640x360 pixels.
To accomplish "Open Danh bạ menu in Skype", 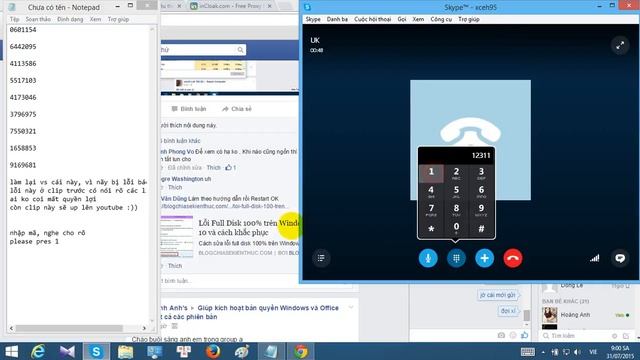I will click(x=337, y=19).
